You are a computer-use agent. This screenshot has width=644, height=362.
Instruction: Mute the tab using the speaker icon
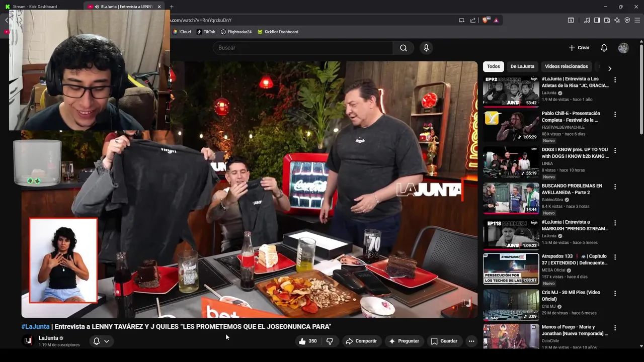pos(97,7)
